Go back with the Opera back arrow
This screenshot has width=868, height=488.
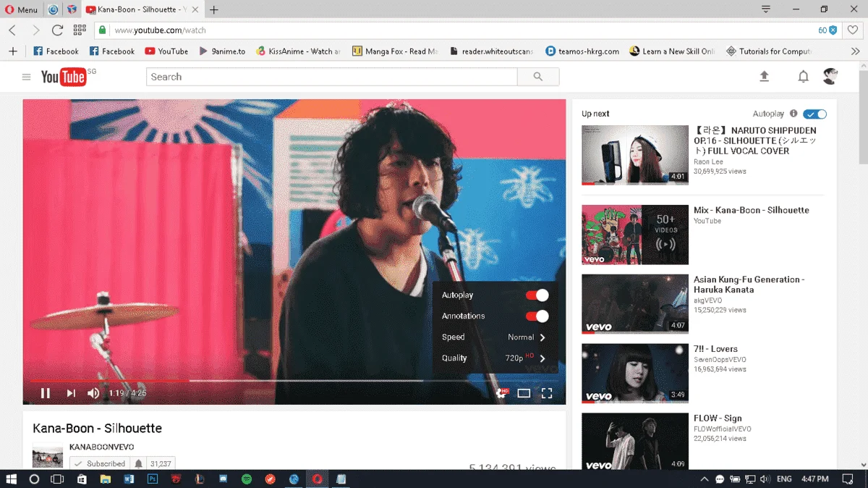pyautogui.click(x=12, y=30)
